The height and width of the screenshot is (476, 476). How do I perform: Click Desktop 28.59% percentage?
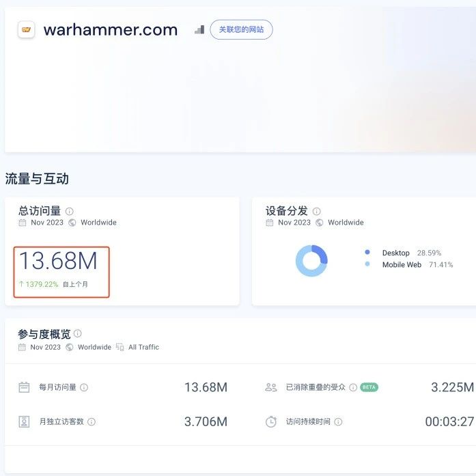[429, 253]
